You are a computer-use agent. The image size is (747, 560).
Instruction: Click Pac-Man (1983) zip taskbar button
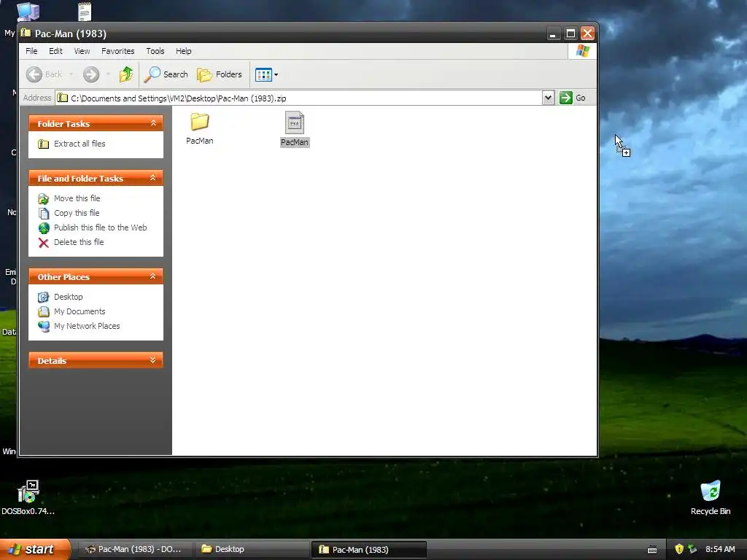tap(368, 549)
